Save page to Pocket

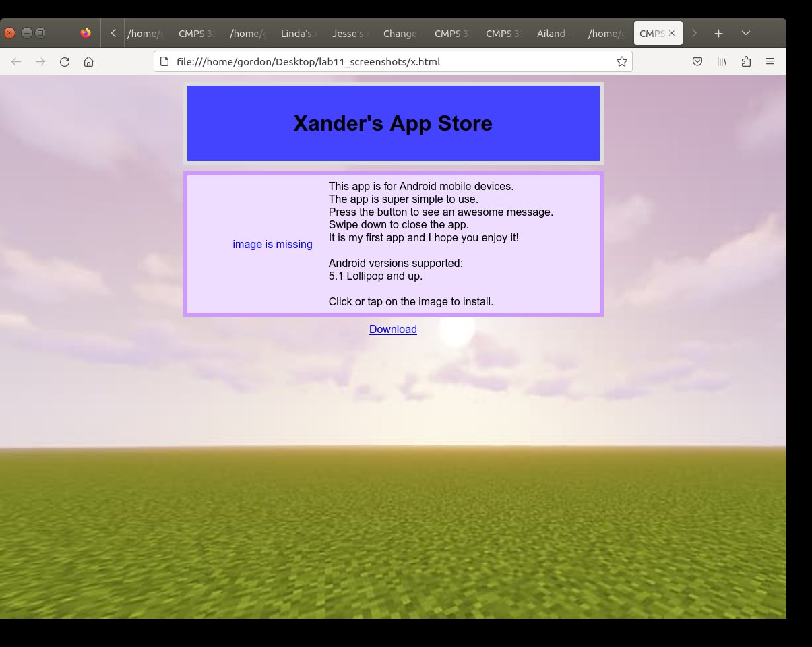[x=697, y=62]
